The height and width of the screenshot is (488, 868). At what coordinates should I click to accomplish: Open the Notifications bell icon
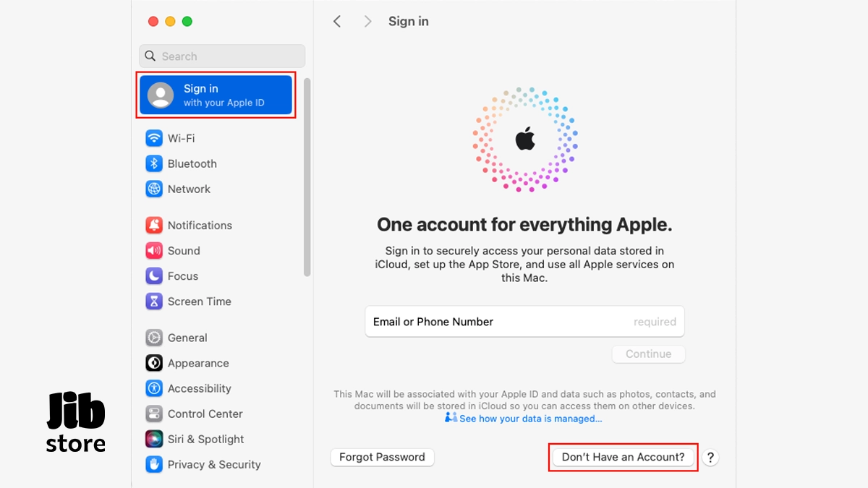coord(154,225)
